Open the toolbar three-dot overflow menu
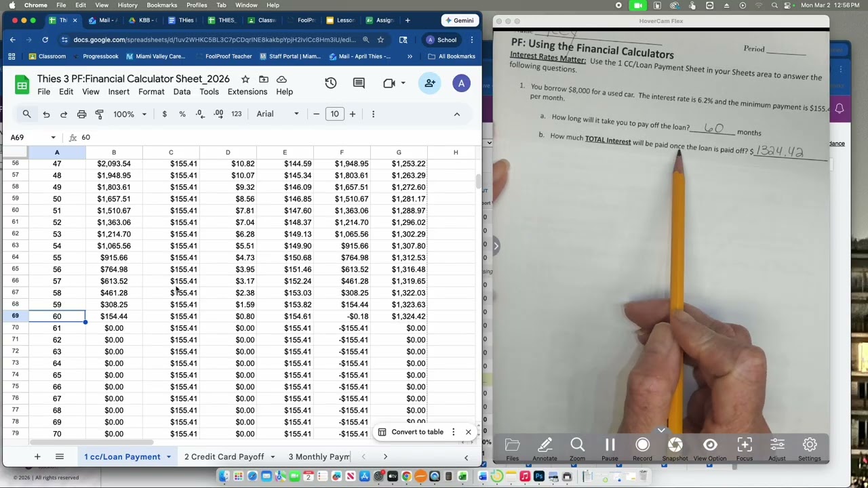The image size is (868, 488). click(373, 114)
